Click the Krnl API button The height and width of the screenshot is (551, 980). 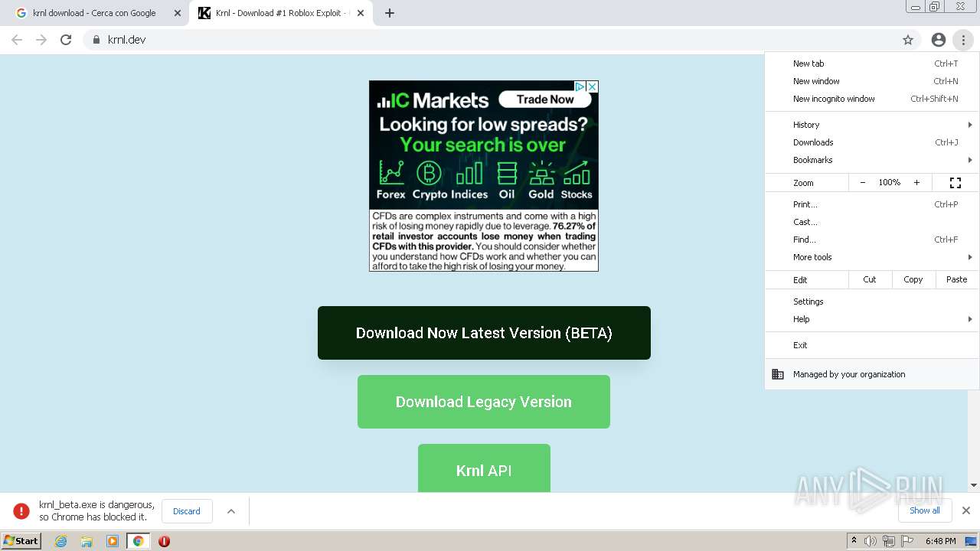click(x=484, y=468)
